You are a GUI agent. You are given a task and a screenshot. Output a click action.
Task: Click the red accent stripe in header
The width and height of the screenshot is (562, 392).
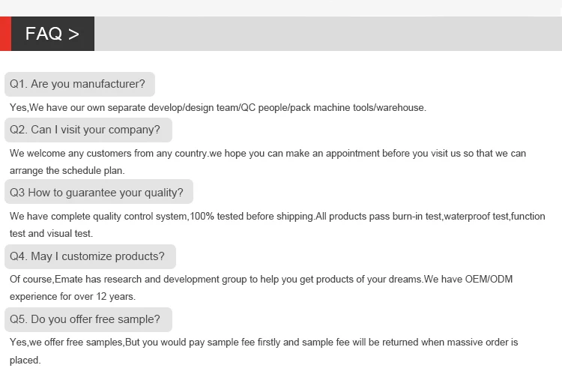click(x=5, y=34)
